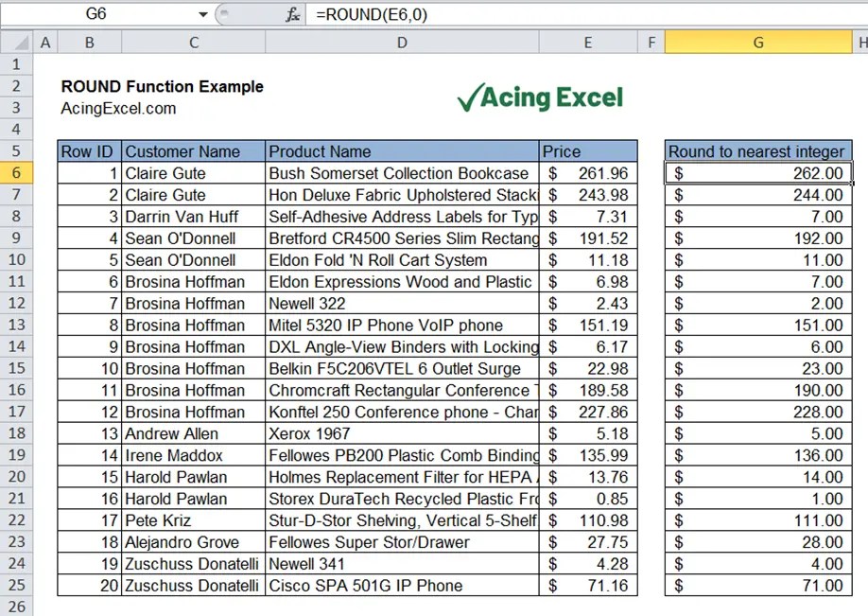Select the Self-Adhesive Address Labels cell

pyautogui.click(x=402, y=216)
